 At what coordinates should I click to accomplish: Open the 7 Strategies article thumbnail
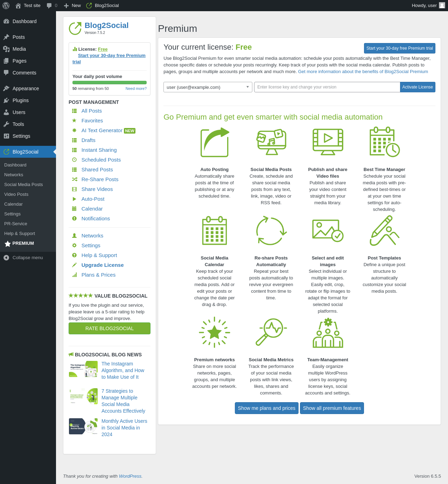point(83,396)
